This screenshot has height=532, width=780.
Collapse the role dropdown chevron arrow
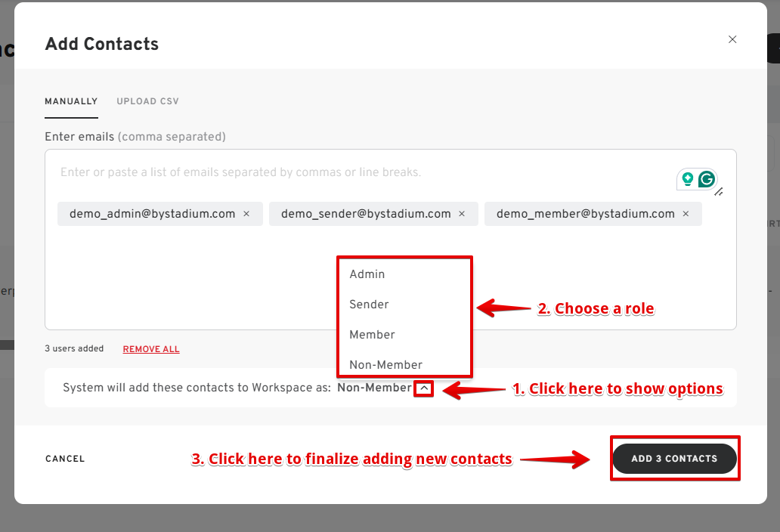424,388
